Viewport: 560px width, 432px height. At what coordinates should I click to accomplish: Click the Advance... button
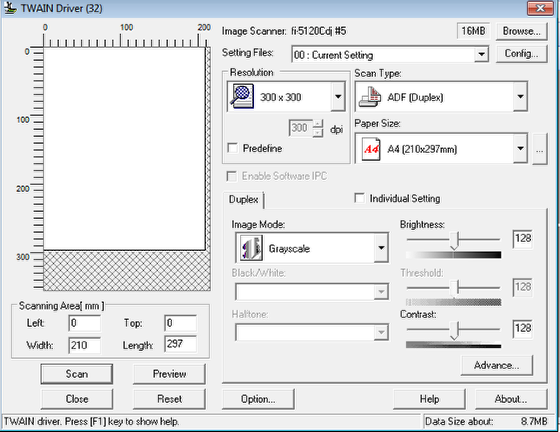click(497, 365)
